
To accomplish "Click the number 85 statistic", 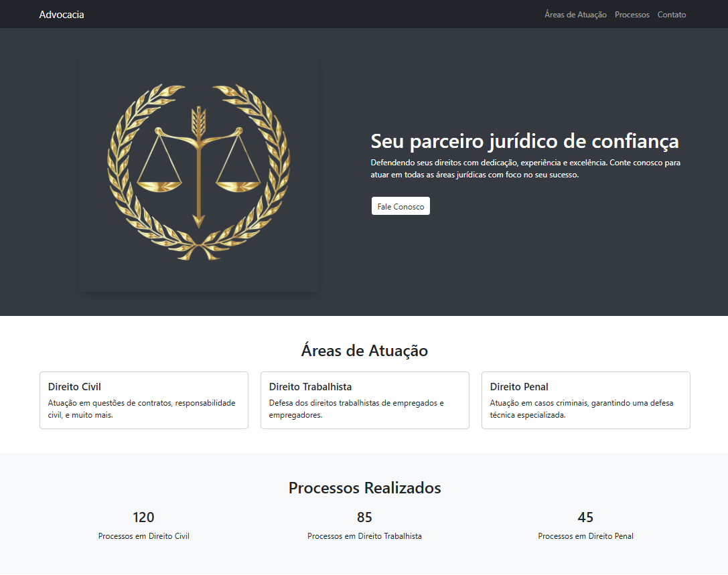I will (364, 517).
